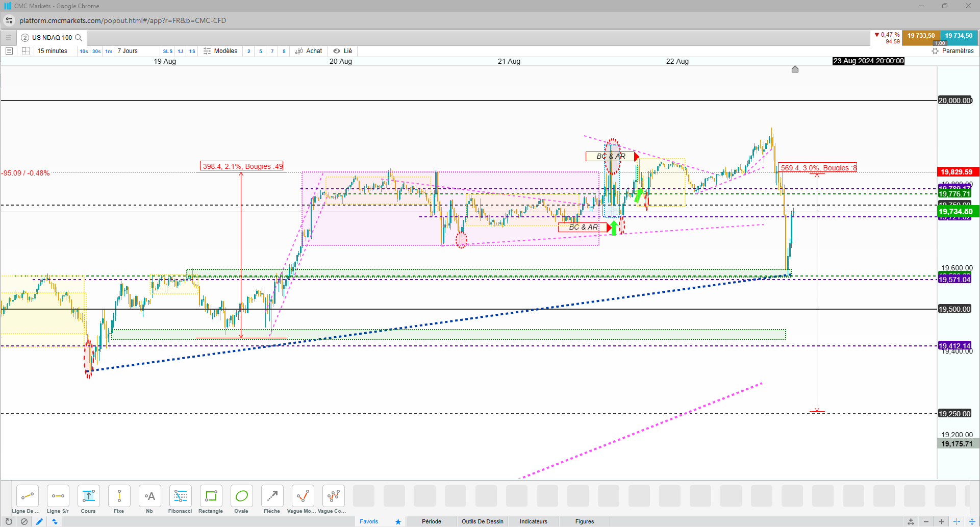The height and width of the screenshot is (527, 980).
Task: Click the Cours price-range tool
Action: (x=88, y=499)
